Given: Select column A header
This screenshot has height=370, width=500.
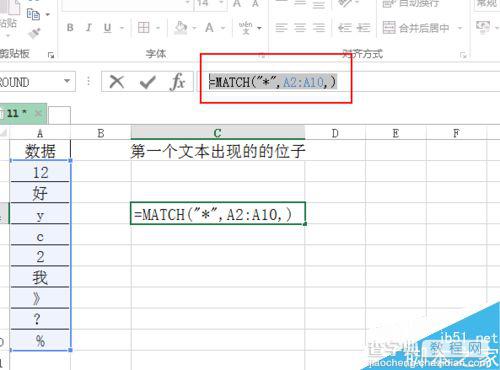Looking at the screenshot, I should (x=40, y=133).
